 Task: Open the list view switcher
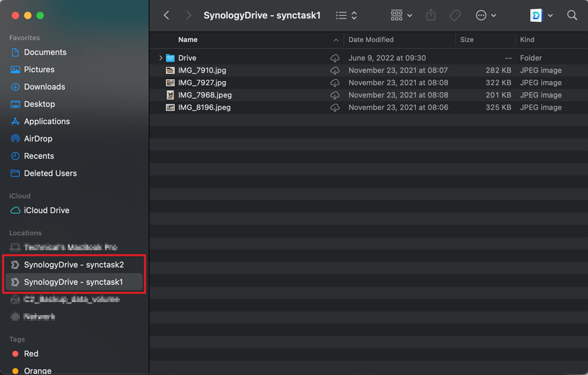click(x=346, y=15)
